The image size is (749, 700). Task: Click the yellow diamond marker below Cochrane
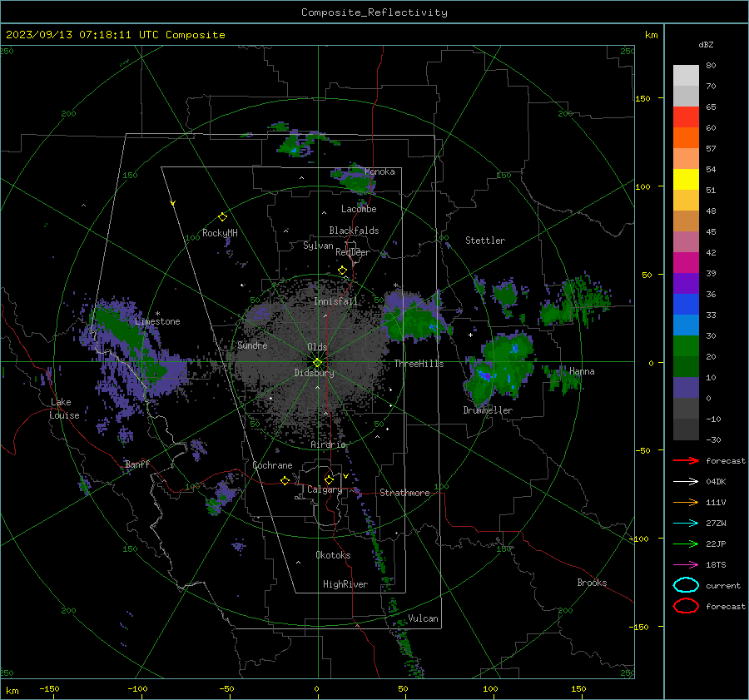pos(285,481)
